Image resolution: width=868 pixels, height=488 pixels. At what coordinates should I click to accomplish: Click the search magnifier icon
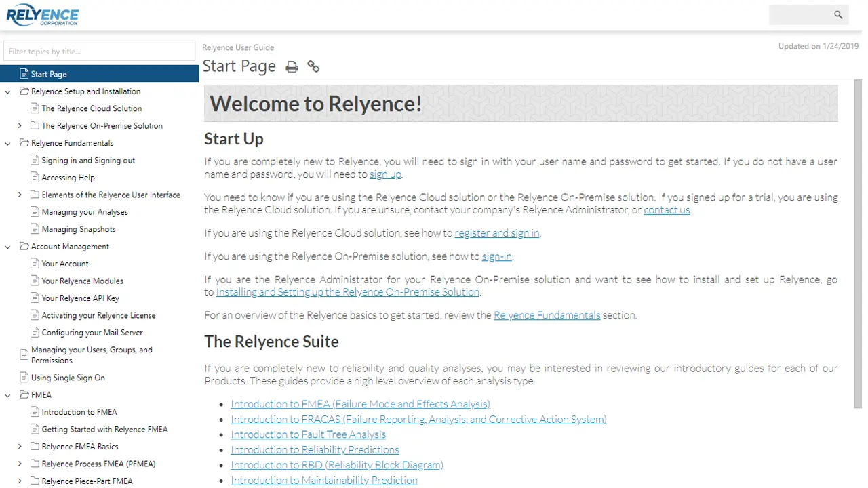(838, 15)
